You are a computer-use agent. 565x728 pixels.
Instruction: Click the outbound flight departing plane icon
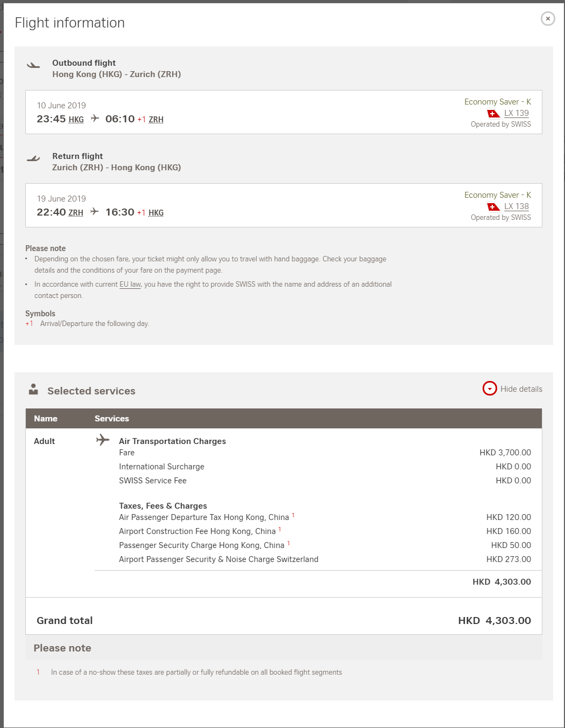click(x=33, y=65)
